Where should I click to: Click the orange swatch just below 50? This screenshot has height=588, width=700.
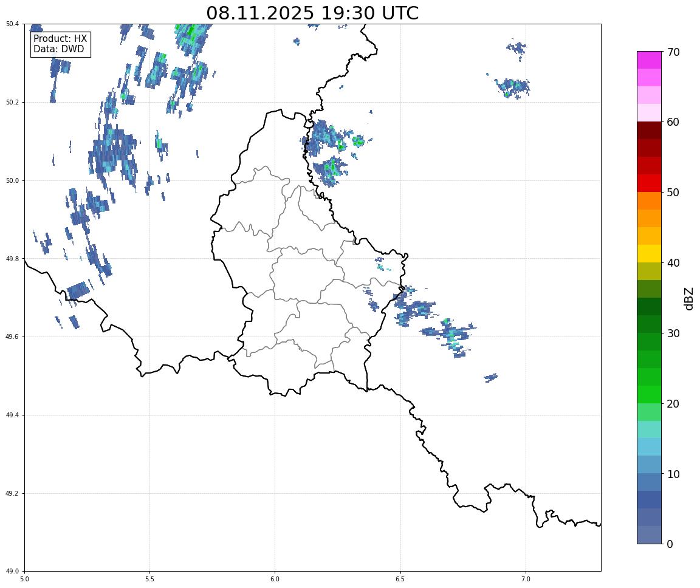pyautogui.click(x=649, y=201)
